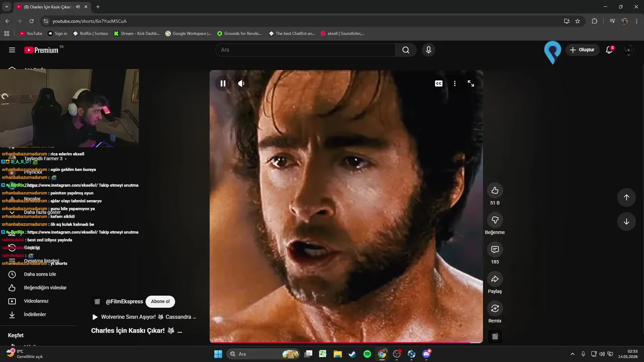Open Steam from the taskbar

[352, 354]
